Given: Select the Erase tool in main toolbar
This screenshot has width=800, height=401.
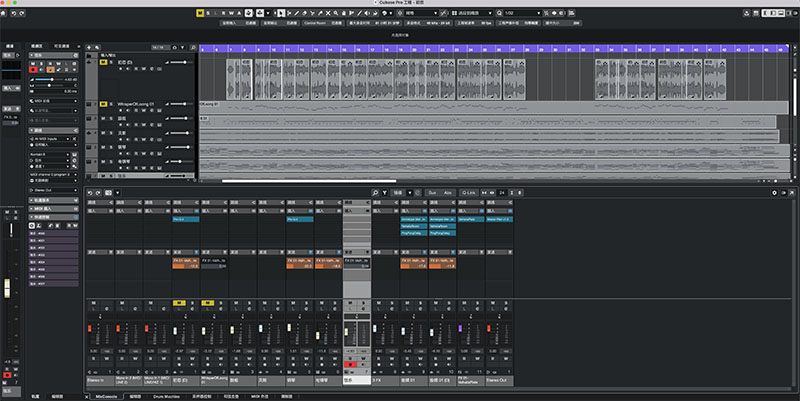Looking at the screenshot, I should (x=304, y=13).
